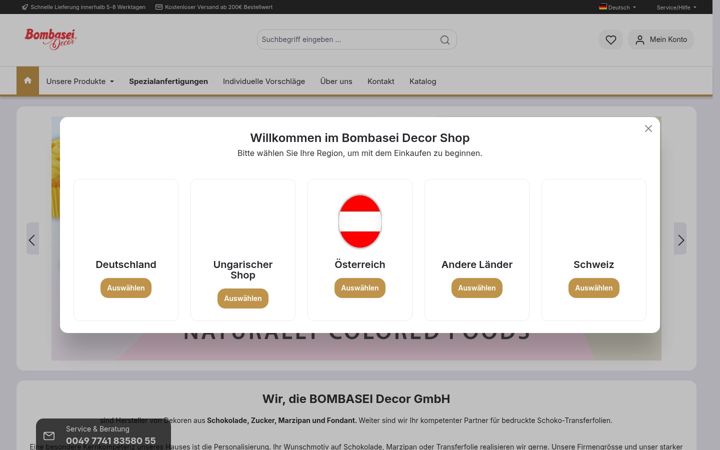Screen dimensions: 720x450
Task: Expand Unsere Produkte dropdown menu
Action: click(x=80, y=81)
